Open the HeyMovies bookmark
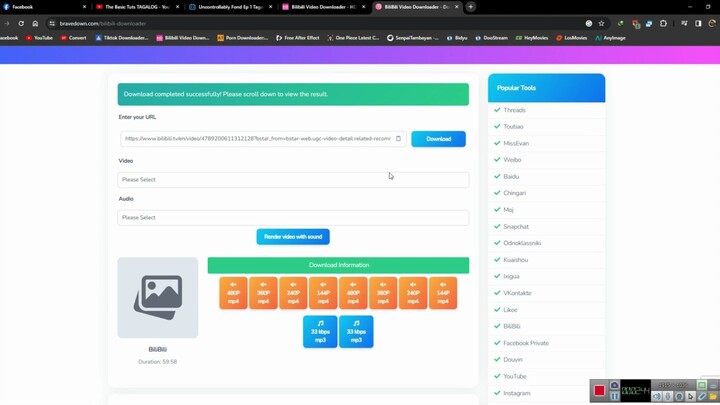This screenshot has height=405, width=720. pos(532,38)
